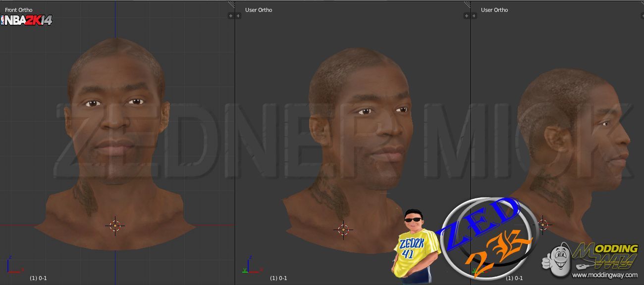Click the split-area corner widget of middle viewport
Viewport: 644px width, 285px height.
pos(467,4)
